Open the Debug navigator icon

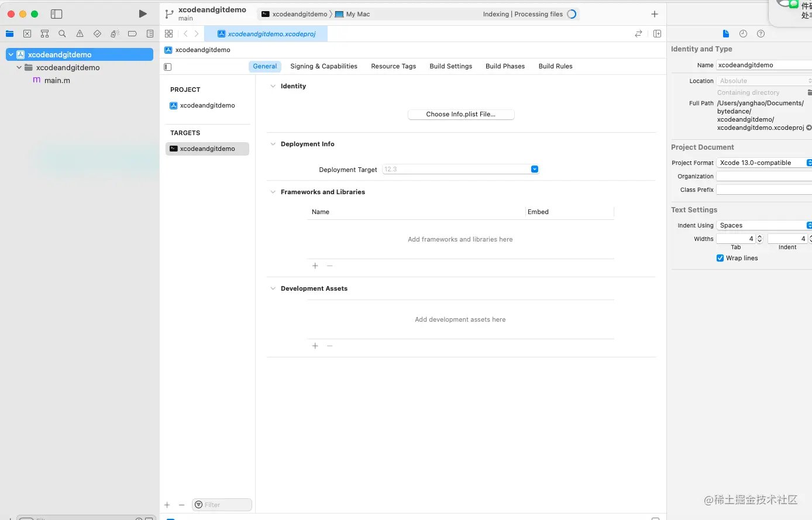click(115, 34)
